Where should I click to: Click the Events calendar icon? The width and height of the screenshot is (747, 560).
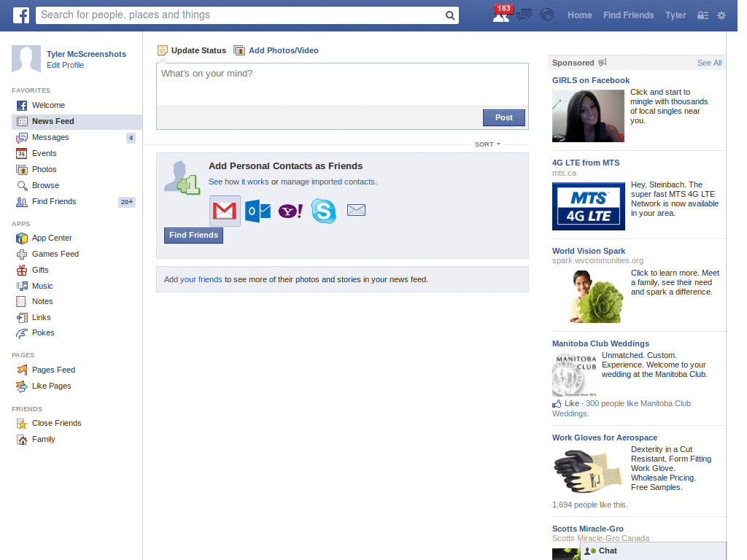pyautogui.click(x=21, y=153)
